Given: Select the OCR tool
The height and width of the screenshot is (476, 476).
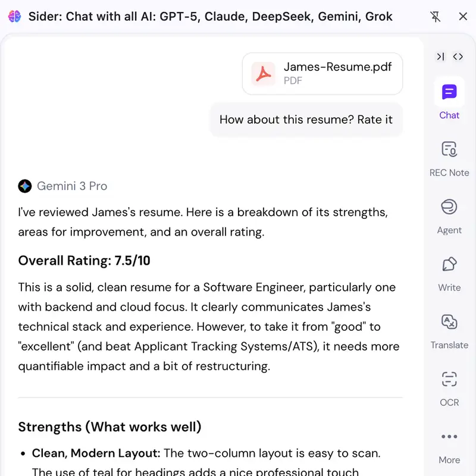Looking at the screenshot, I should point(449,389).
